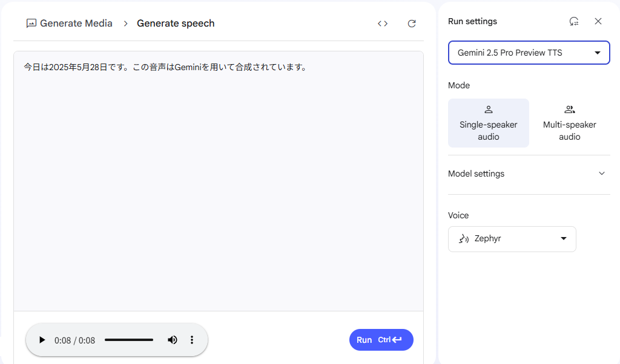The height and width of the screenshot is (364, 620).
Task: Click the reset run settings icon
Action: (574, 21)
